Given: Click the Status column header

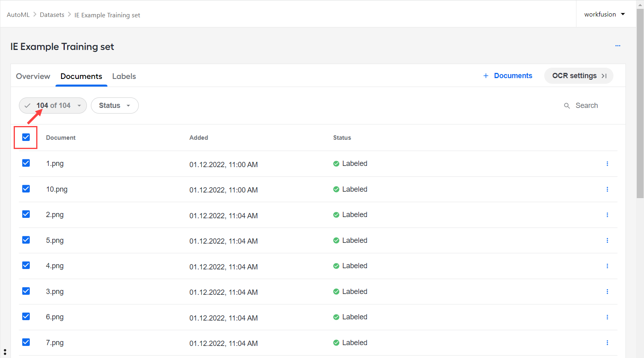Looking at the screenshot, I should click(342, 138).
